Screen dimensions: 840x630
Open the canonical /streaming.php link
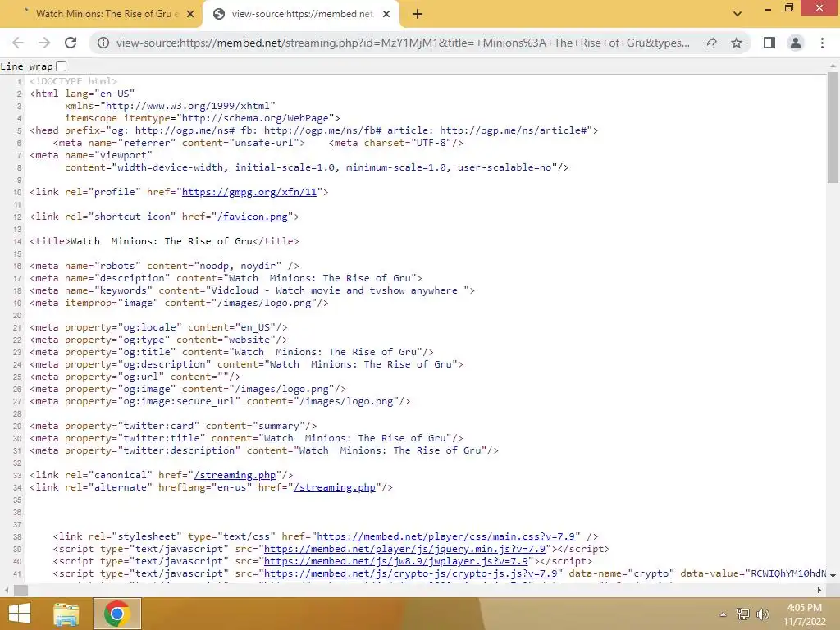234,475
